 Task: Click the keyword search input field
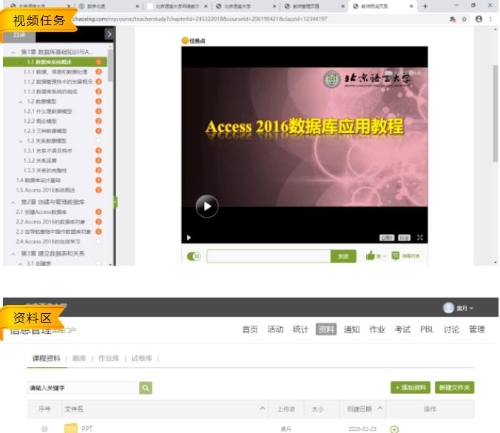tap(83, 388)
